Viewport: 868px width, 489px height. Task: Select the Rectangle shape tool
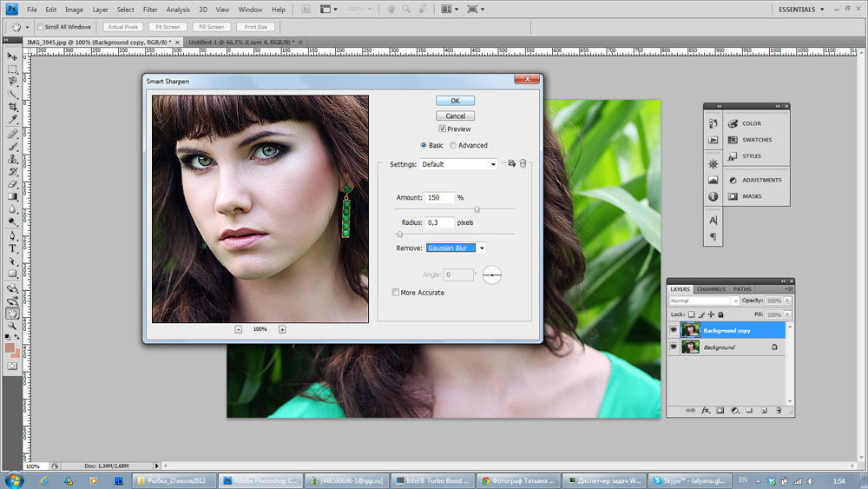tap(12, 274)
